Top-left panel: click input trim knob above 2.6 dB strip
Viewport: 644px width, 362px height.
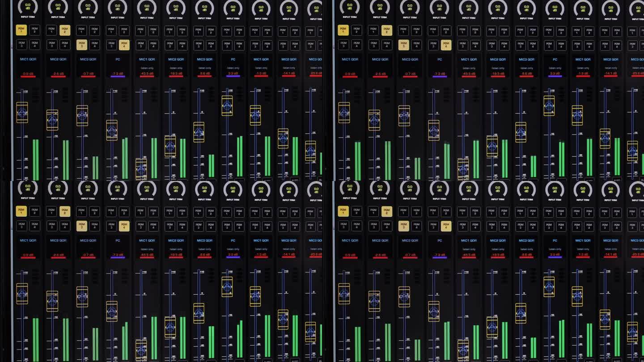(x=58, y=8)
